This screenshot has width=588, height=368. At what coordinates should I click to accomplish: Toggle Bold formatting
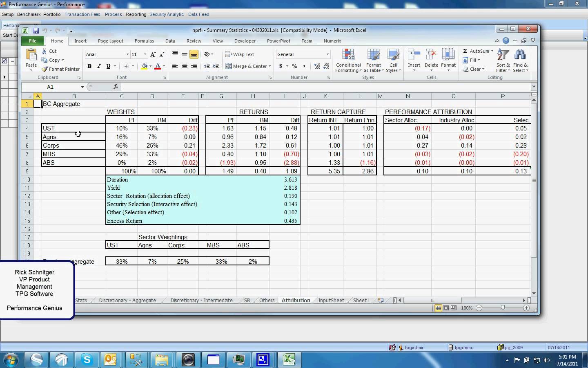(x=89, y=66)
